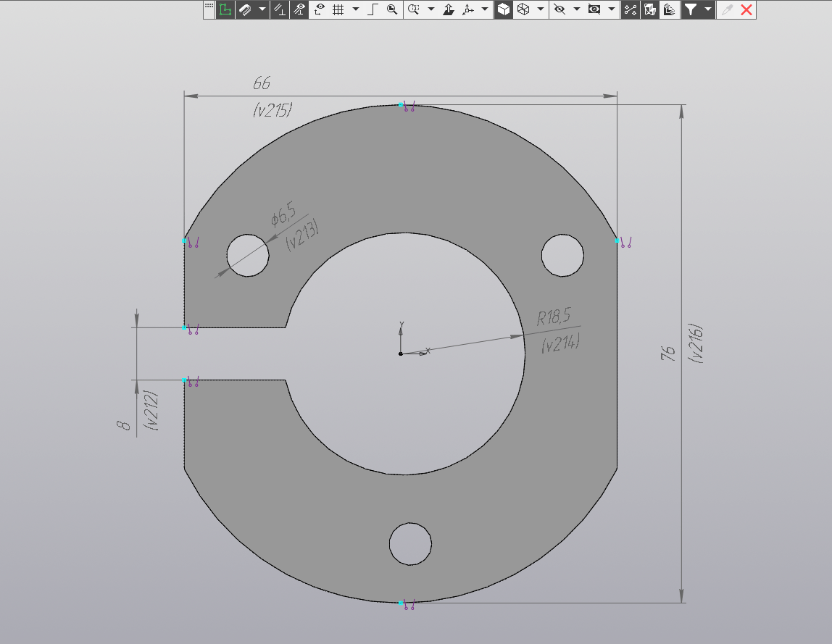Click the crossed-out eye hide icon
Screen dimensions: 832x644
point(559,9)
